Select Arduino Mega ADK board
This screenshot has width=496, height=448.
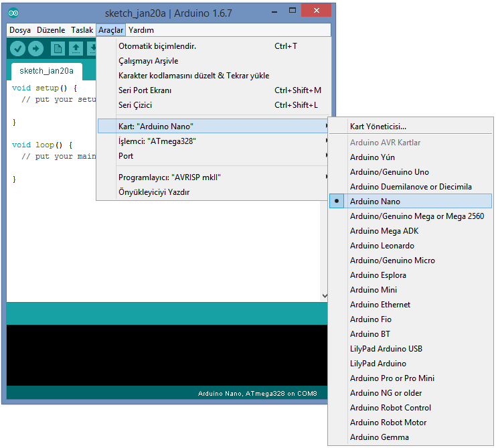tap(410, 231)
